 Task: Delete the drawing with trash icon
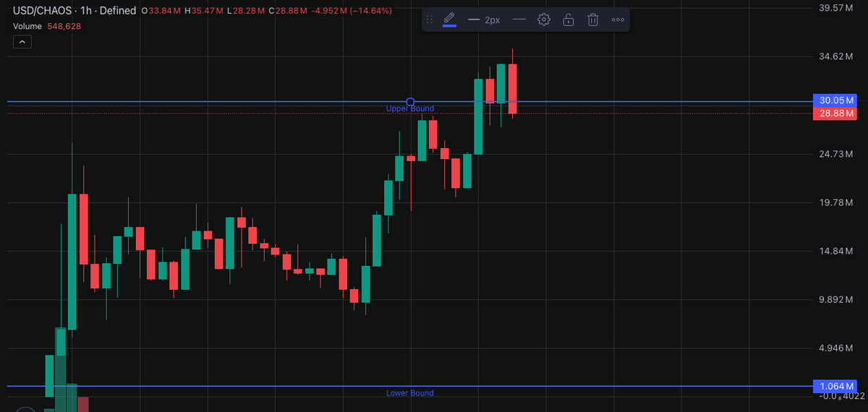click(x=592, y=20)
